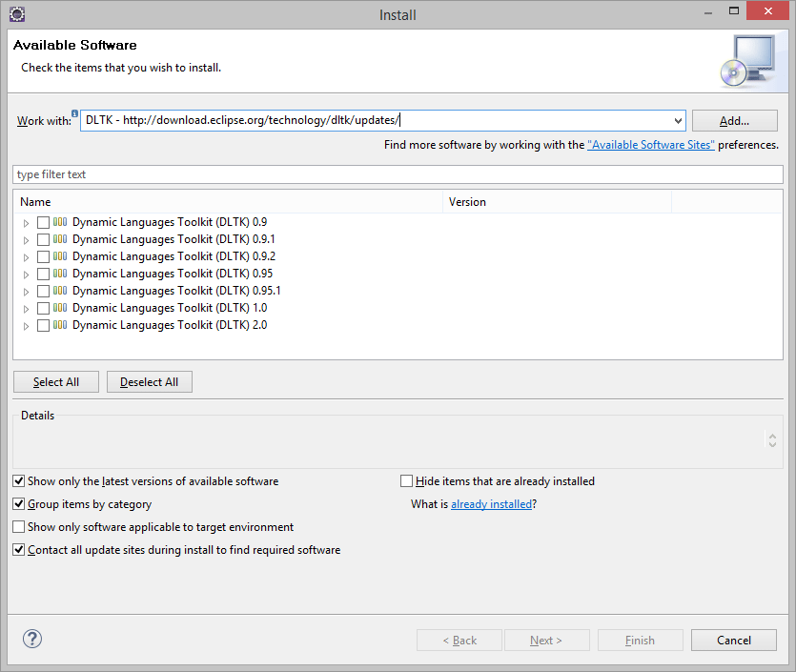
Task: Click the Name column header
Action: [x=229, y=202]
